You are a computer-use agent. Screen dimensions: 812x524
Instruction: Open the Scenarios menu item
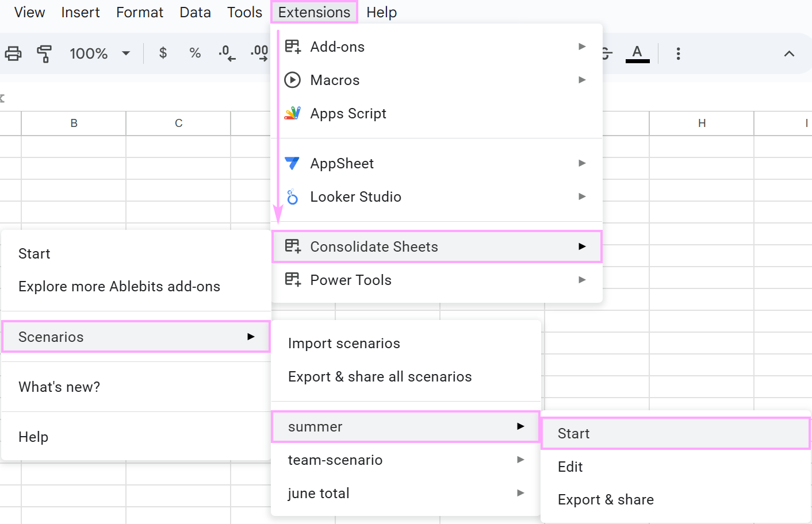[x=136, y=337]
